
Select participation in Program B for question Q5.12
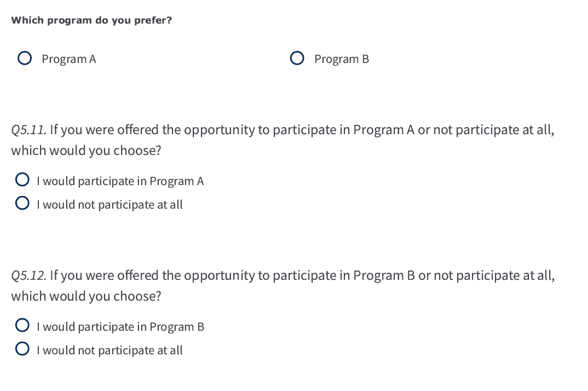[x=22, y=325]
